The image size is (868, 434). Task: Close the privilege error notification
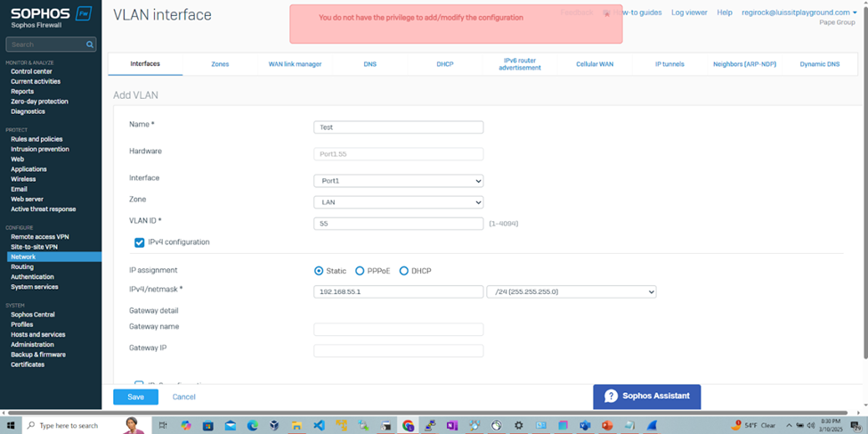pyautogui.click(x=607, y=14)
